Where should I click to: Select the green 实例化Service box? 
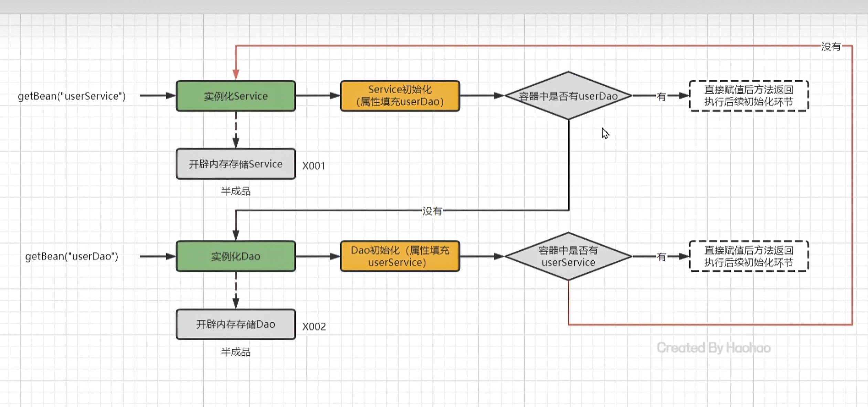[235, 96]
